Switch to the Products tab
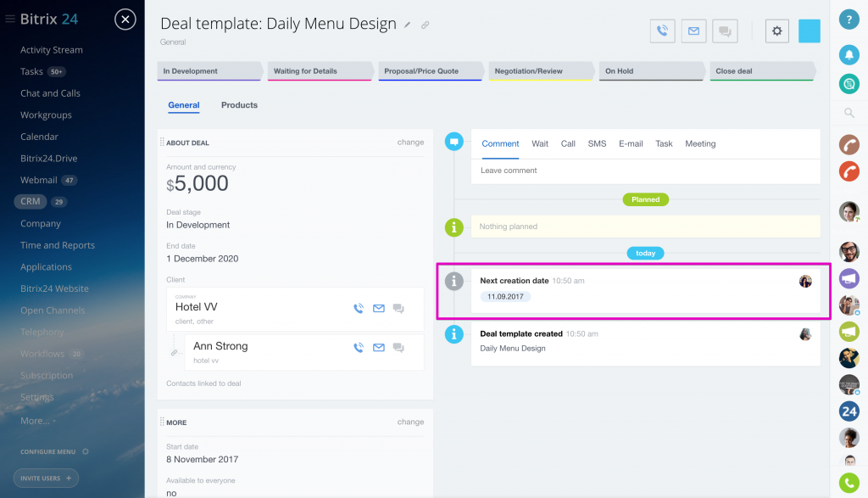868x498 pixels. pos(239,105)
